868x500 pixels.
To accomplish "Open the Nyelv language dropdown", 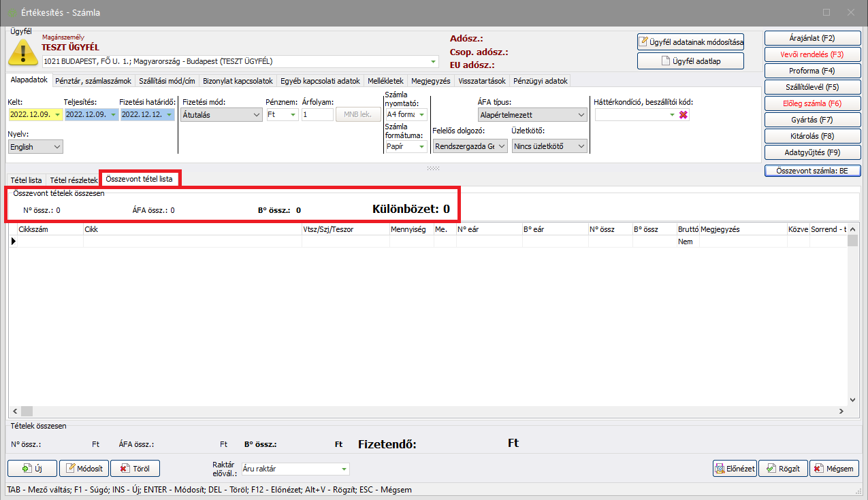I will 35,146.
